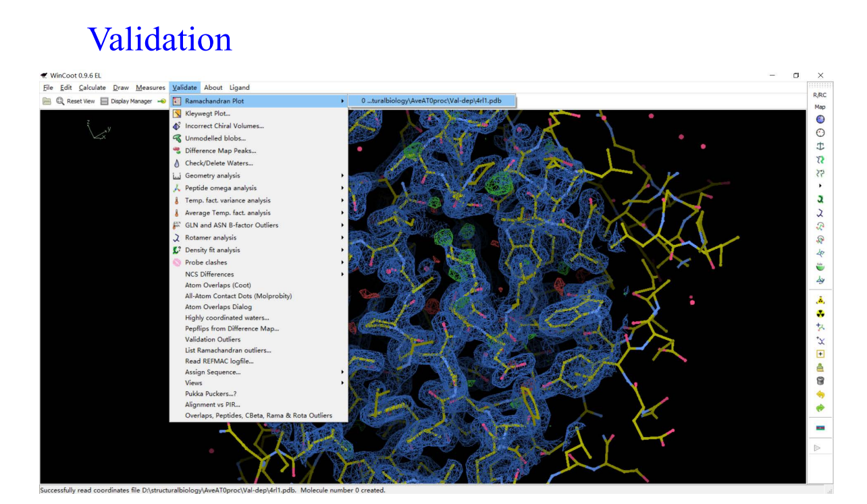
Task: Click the green bowl-shaped side chain flip icon
Action: [820, 267]
